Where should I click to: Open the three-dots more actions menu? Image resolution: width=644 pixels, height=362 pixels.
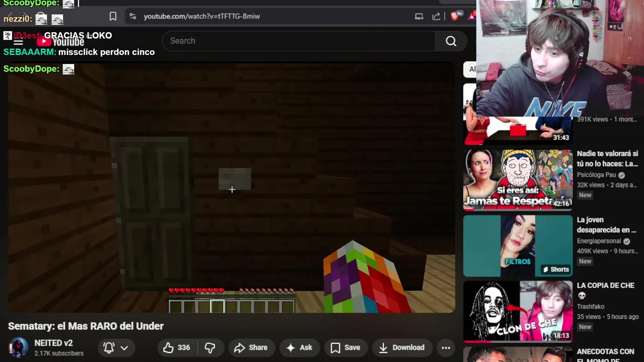pyautogui.click(x=446, y=347)
